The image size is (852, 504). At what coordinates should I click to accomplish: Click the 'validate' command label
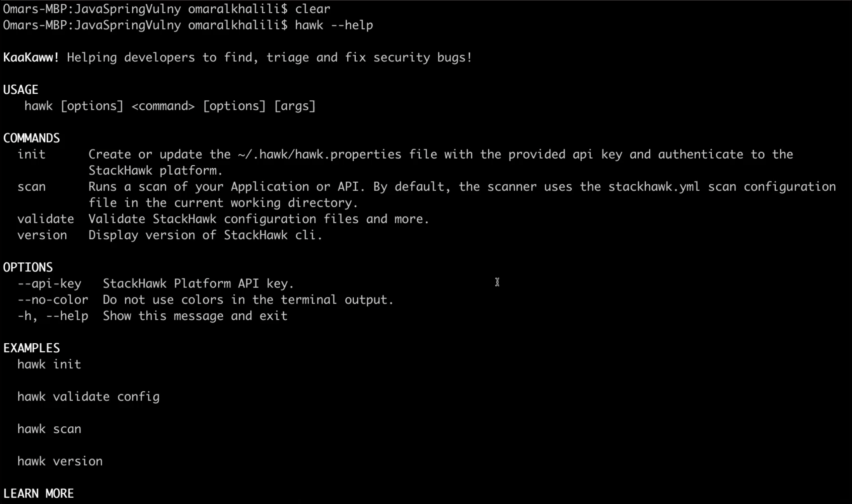point(46,219)
